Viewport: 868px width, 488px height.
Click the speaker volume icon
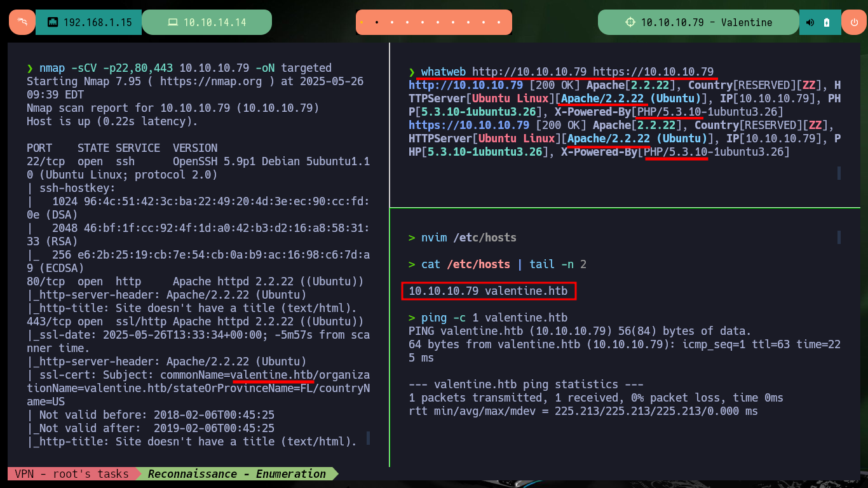pos(810,22)
